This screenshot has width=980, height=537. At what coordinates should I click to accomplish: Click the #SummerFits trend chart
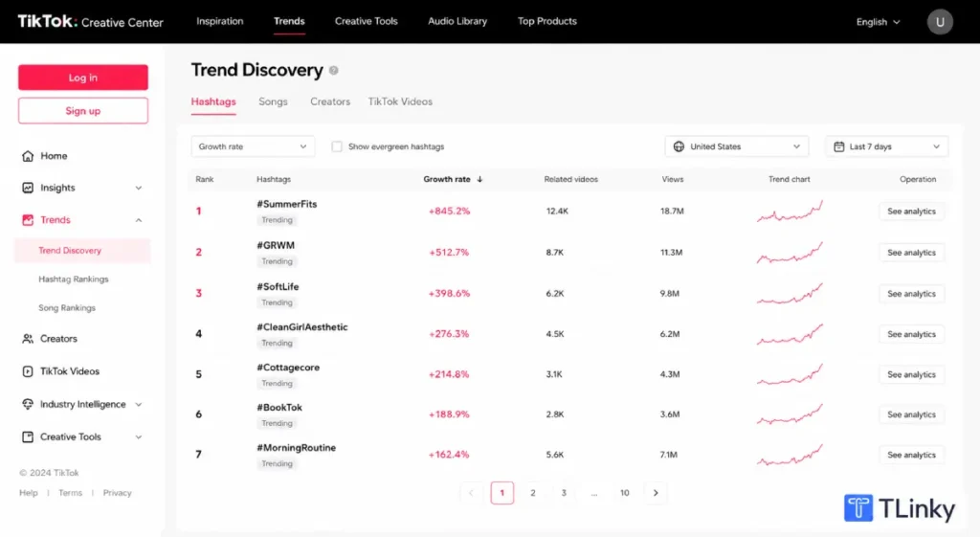pyautogui.click(x=790, y=212)
